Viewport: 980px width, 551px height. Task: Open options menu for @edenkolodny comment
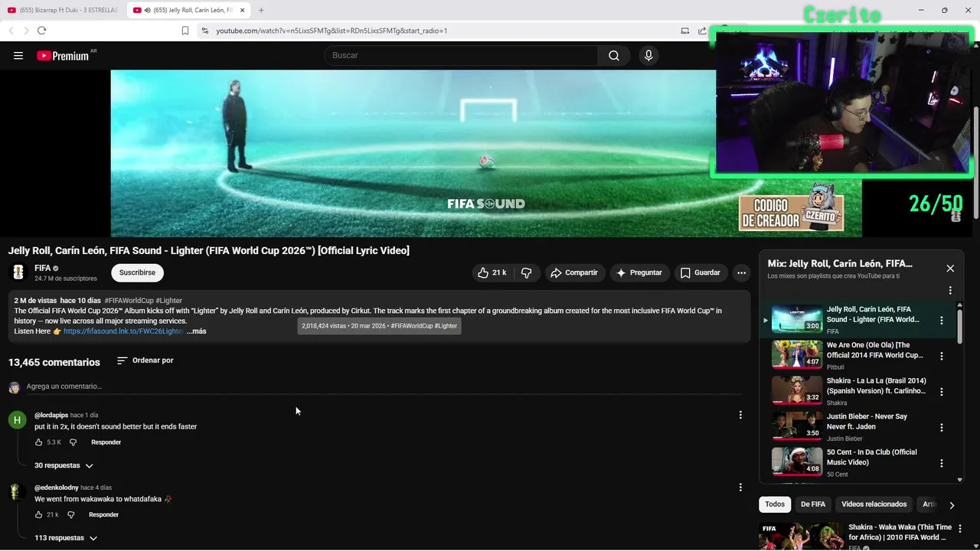[740, 487]
